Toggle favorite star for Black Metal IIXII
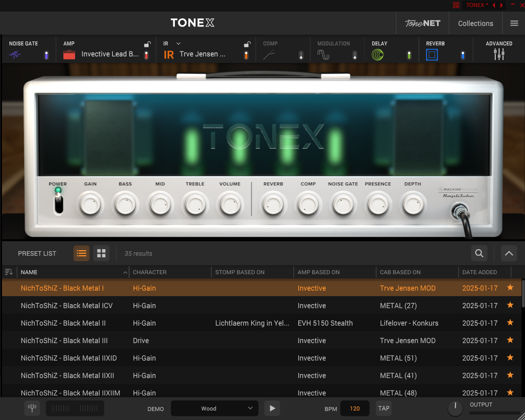The height and width of the screenshot is (420, 525). tap(510, 375)
